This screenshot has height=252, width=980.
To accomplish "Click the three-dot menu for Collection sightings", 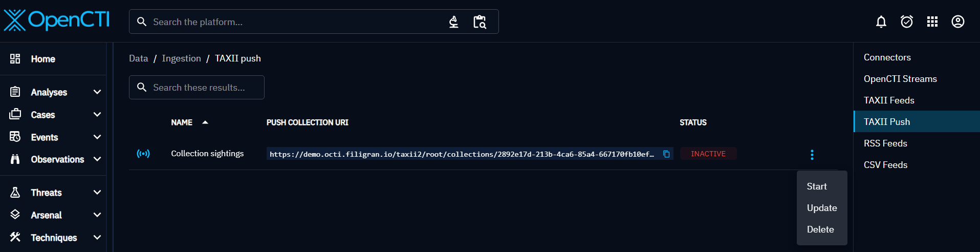I will pos(812,155).
